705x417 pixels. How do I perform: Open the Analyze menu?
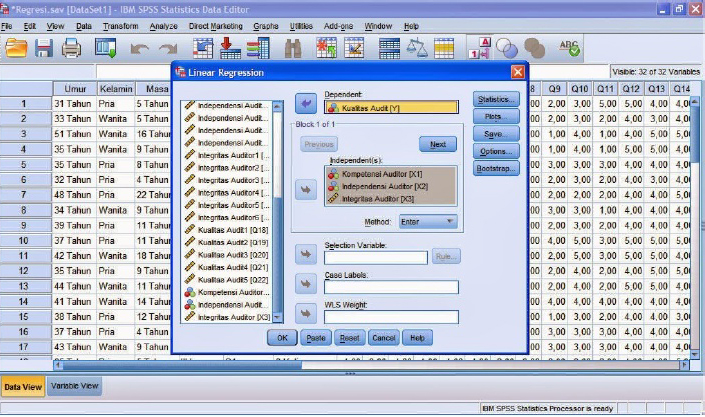[x=164, y=24]
